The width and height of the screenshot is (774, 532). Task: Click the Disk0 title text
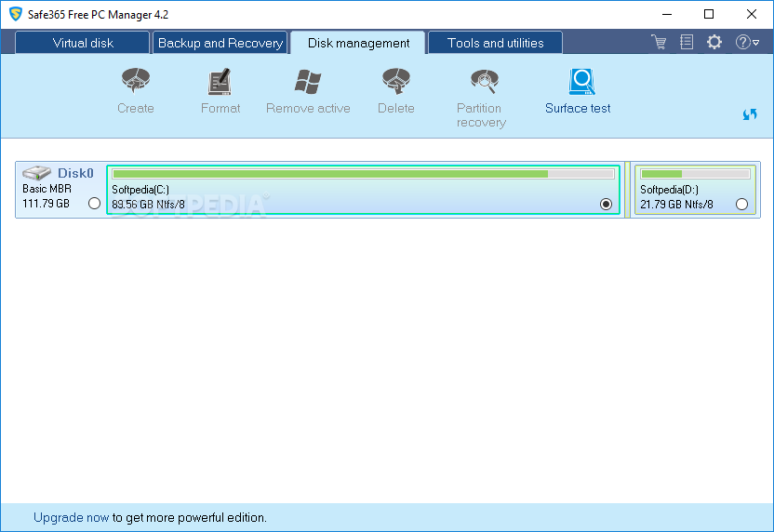[x=75, y=173]
